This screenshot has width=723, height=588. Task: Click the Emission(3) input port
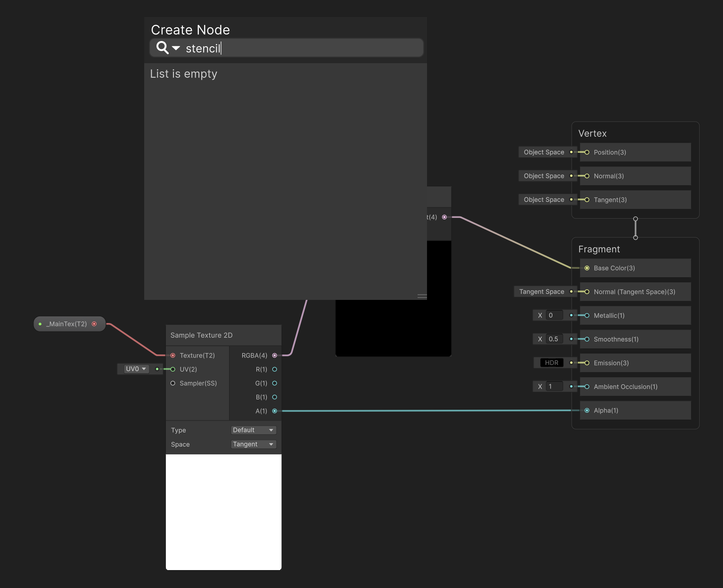[587, 363]
